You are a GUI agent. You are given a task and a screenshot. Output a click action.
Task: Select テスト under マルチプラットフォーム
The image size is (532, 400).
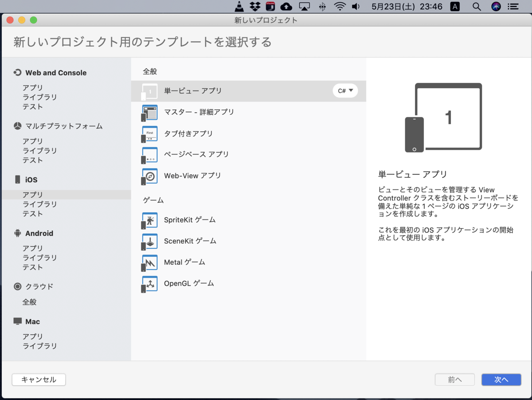point(33,160)
